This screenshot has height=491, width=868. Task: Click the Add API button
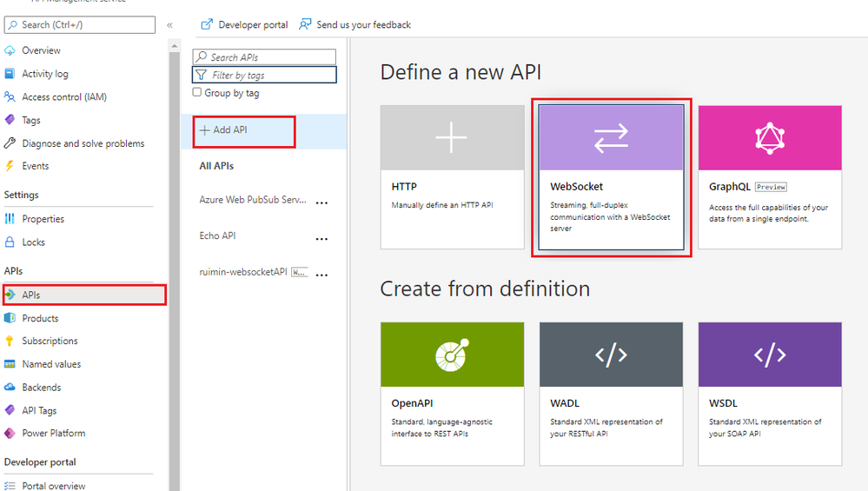[244, 131]
